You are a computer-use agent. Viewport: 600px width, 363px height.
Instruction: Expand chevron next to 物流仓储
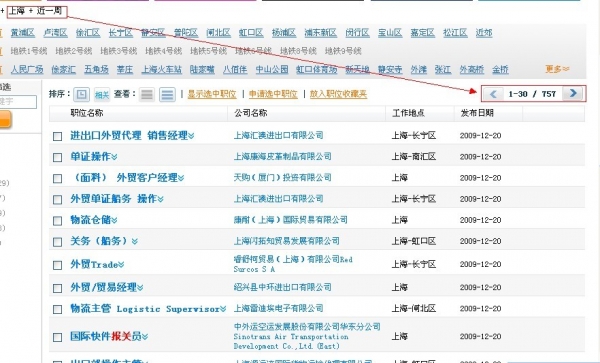pyautogui.click(x=114, y=220)
